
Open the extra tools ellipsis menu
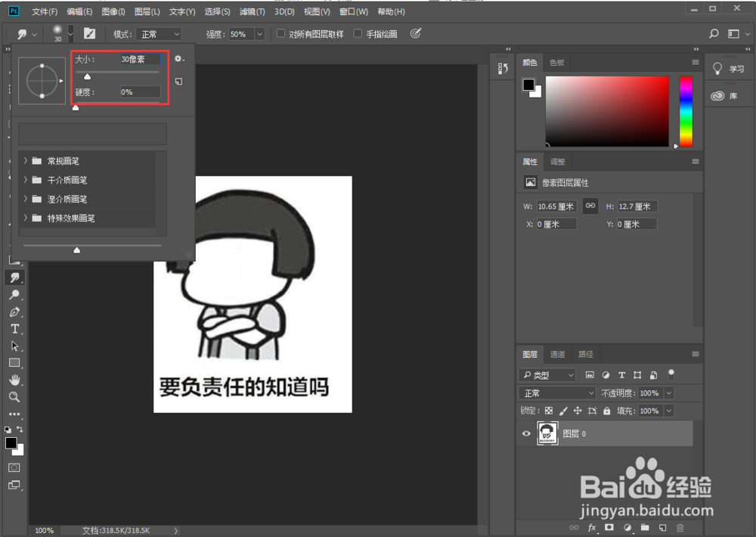point(14,414)
